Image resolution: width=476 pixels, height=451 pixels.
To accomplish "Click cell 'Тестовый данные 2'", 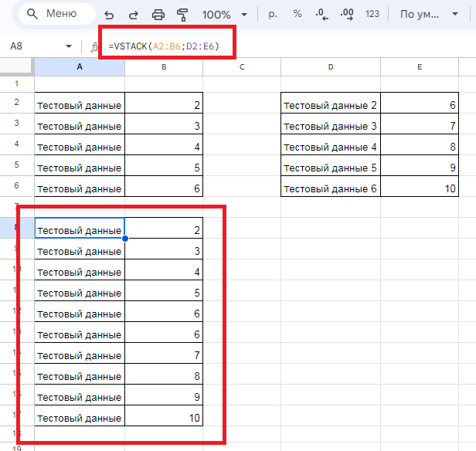I will 331,103.
